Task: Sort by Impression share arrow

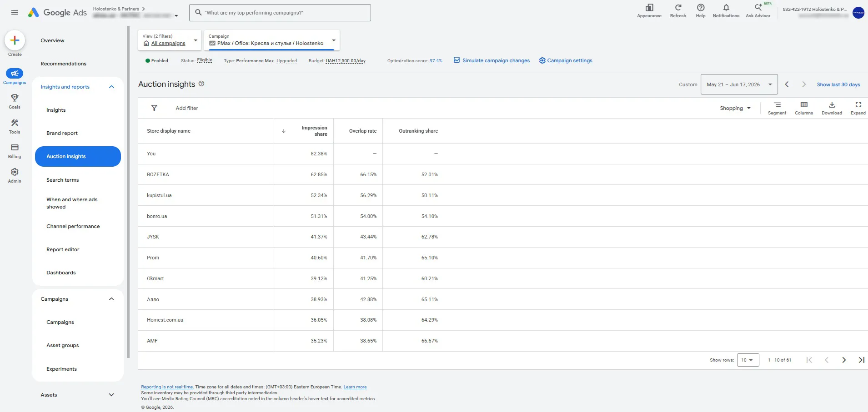Action: point(284,131)
